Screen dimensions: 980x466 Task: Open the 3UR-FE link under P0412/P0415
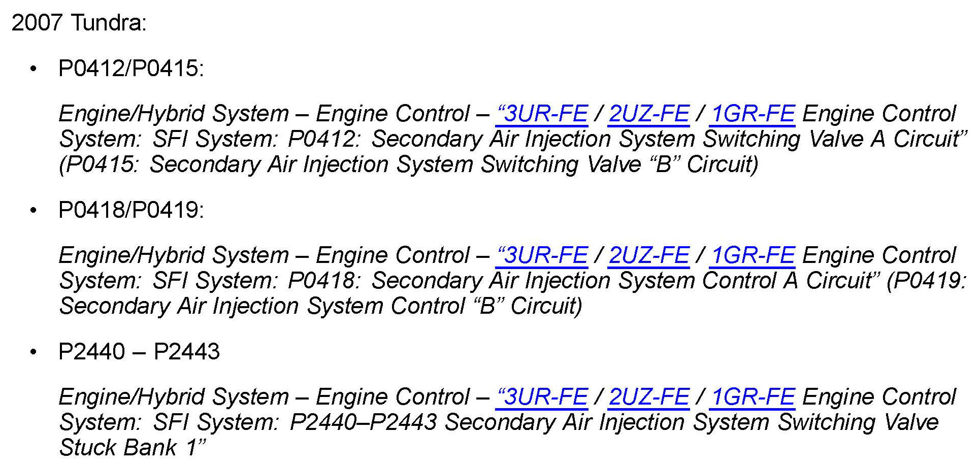pos(542,114)
